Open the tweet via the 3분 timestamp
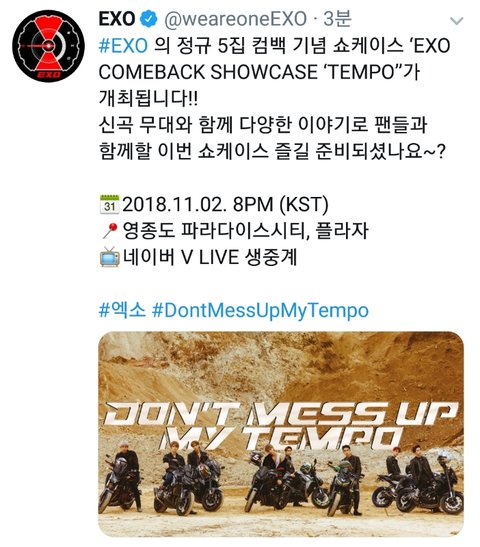 tap(337, 19)
